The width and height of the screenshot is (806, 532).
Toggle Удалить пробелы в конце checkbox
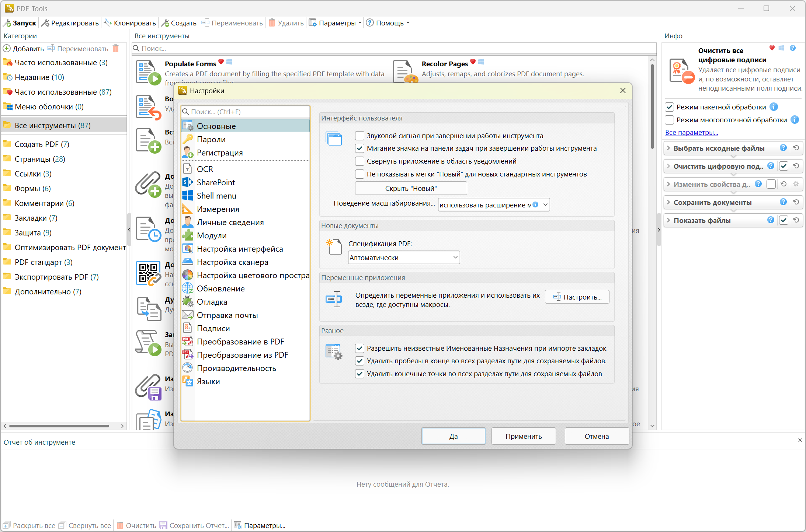(x=359, y=361)
